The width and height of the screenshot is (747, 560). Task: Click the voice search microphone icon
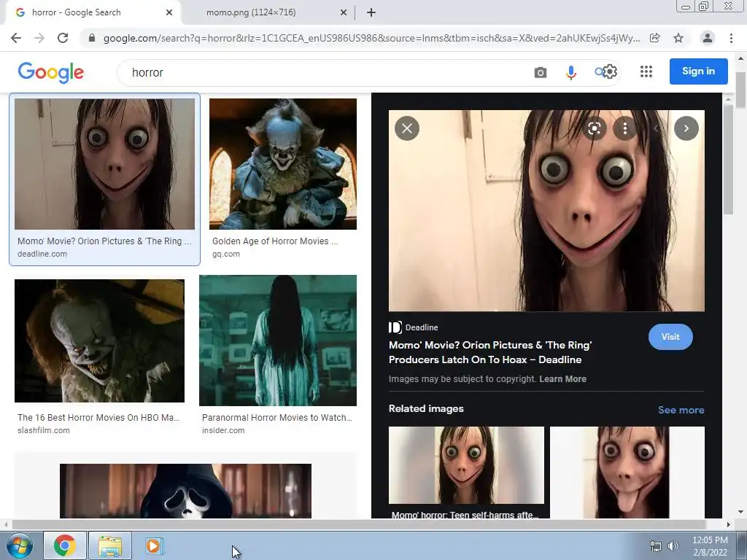point(570,72)
